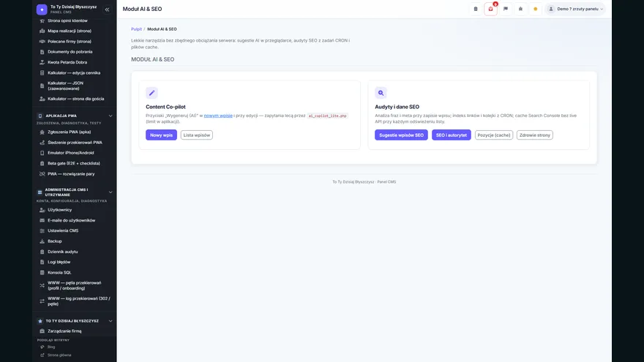Image resolution: width=644 pixels, height=362 pixels.
Task: Open the red notifications inbox icon
Action: click(490, 9)
